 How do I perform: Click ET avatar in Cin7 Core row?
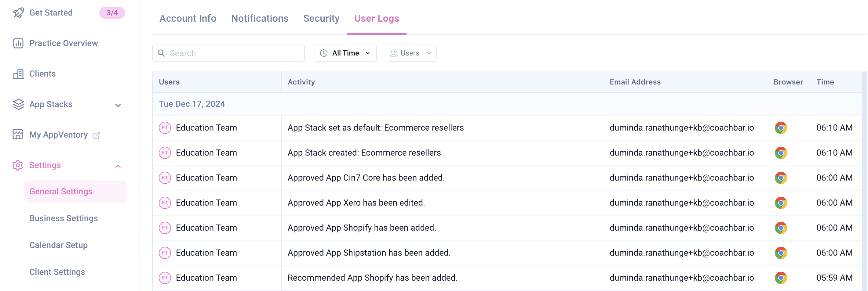[x=165, y=178]
